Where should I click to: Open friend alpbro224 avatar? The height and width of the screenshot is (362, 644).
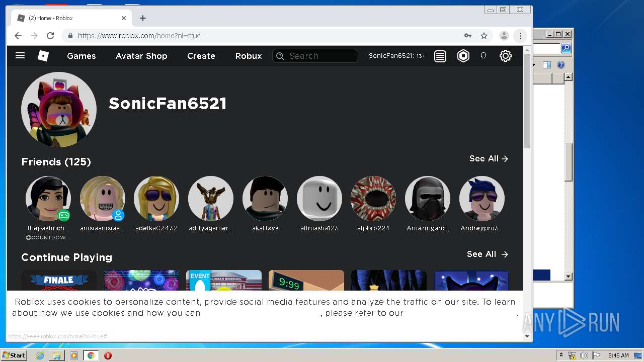click(373, 199)
